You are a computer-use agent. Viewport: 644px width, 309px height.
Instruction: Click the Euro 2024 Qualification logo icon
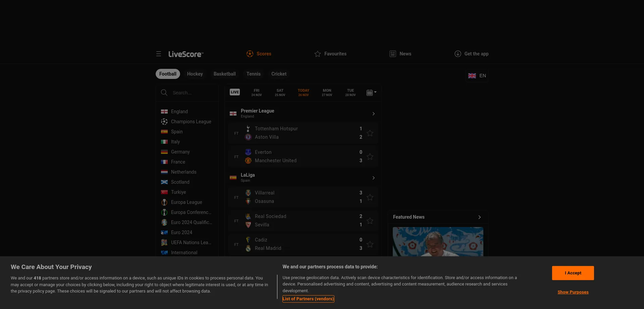(x=164, y=222)
